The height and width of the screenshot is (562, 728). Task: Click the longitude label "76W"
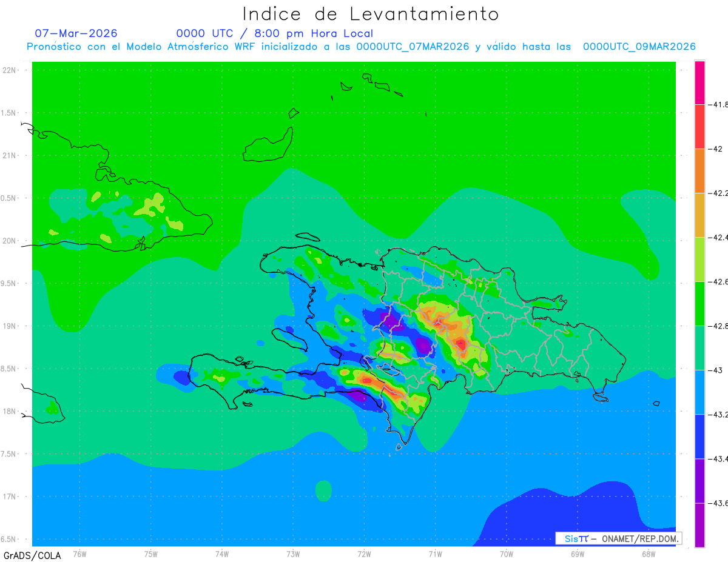79,554
